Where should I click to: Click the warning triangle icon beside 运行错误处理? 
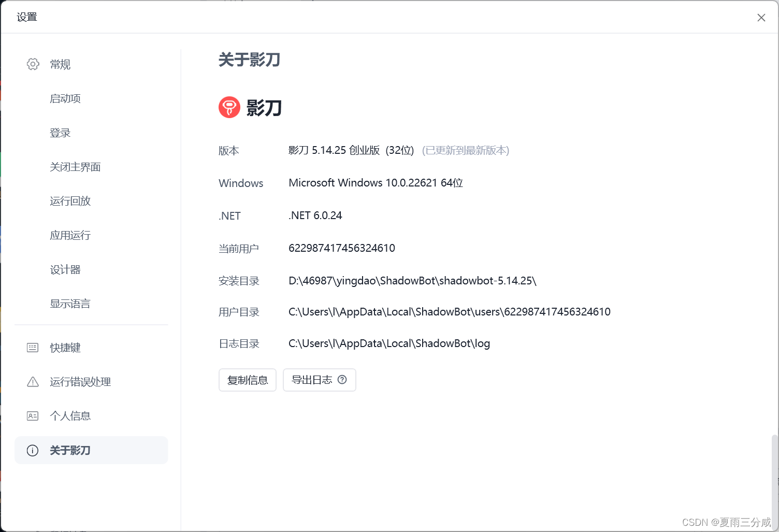33,382
